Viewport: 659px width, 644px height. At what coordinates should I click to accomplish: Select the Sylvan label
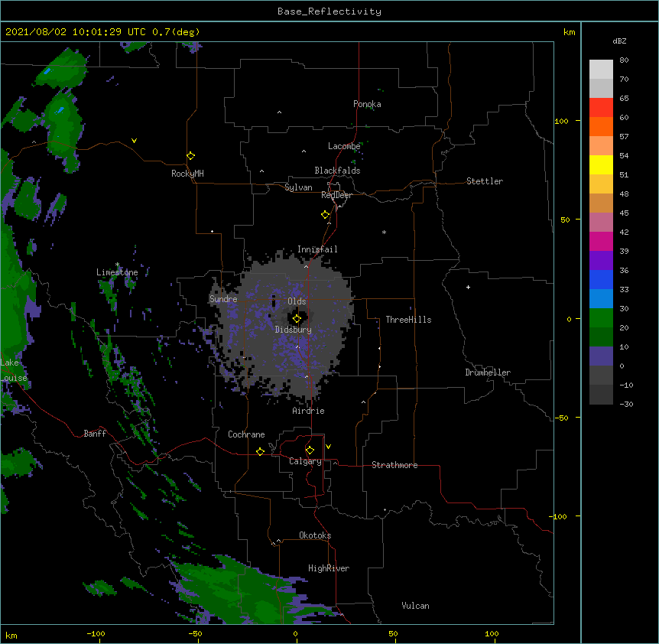click(x=298, y=187)
